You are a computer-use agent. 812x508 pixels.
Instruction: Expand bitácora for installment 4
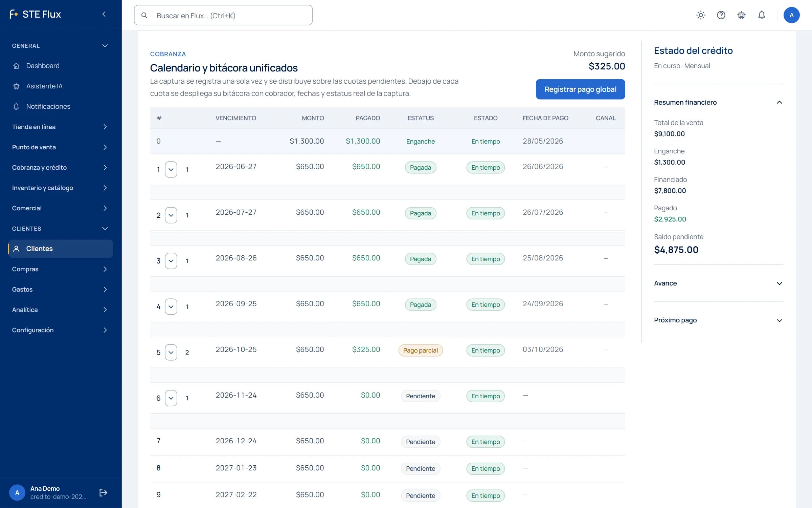pyautogui.click(x=171, y=306)
